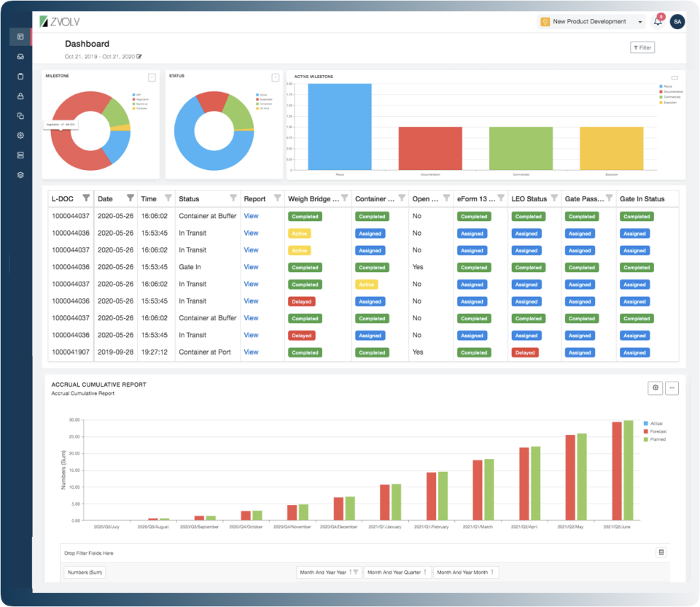
Task: Select the clipboard icon in the sidebar
Action: coord(20,76)
